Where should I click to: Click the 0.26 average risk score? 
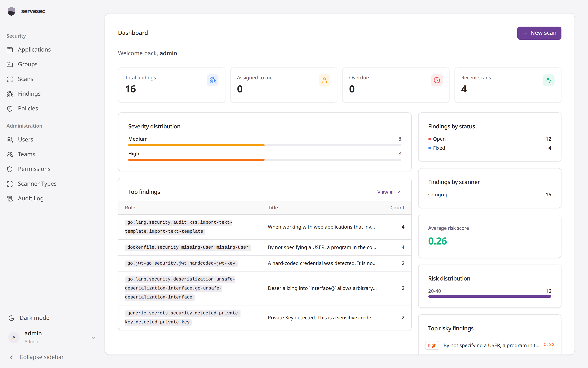pos(437,241)
